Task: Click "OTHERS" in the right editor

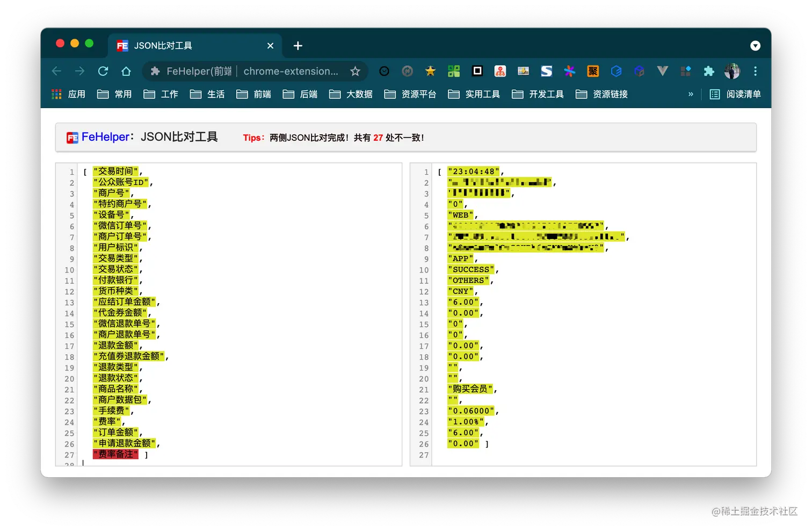Action: pyautogui.click(x=468, y=280)
